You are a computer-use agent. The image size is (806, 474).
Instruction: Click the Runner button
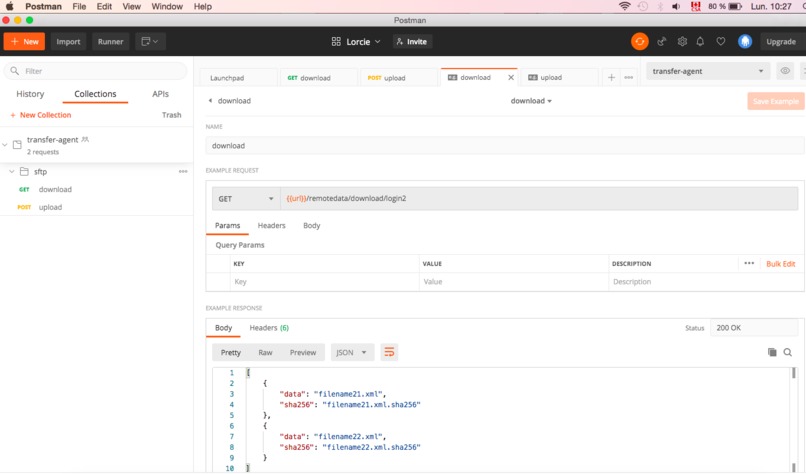[111, 42]
